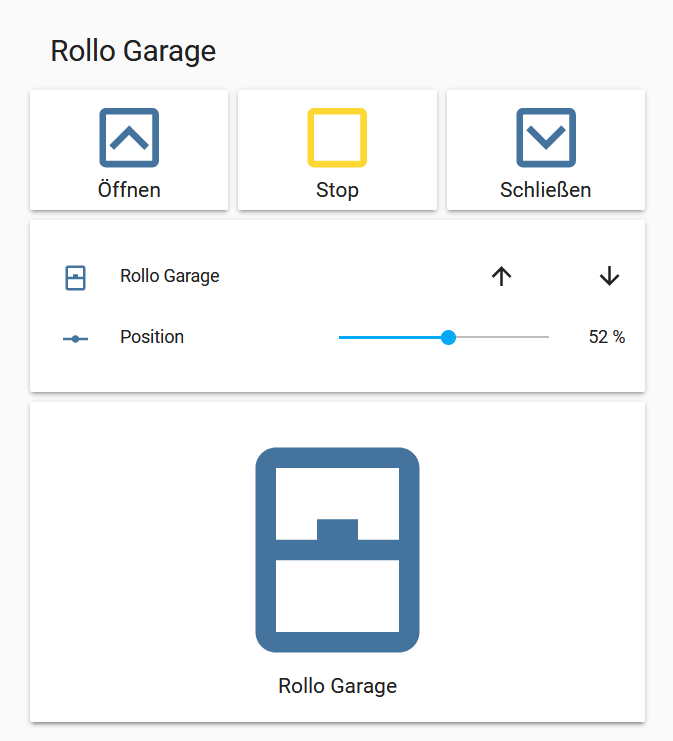Click the Position label text
Viewport: 673px width, 741px height.
tap(152, 337)
